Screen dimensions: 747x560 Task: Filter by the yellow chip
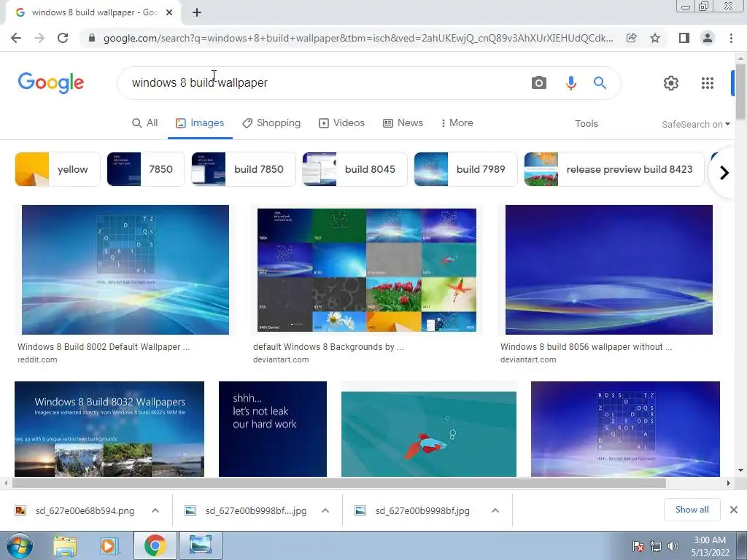[x=58, y=169]
